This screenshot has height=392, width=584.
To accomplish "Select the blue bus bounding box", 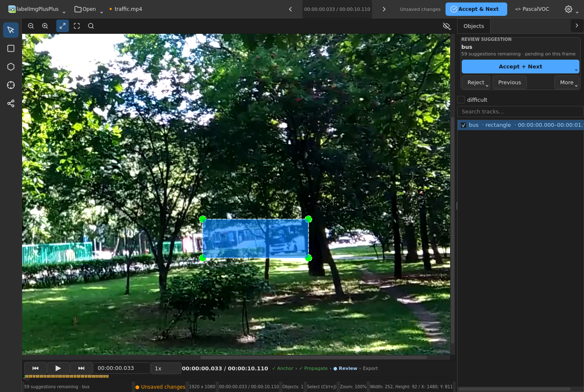I will [255, 239].
